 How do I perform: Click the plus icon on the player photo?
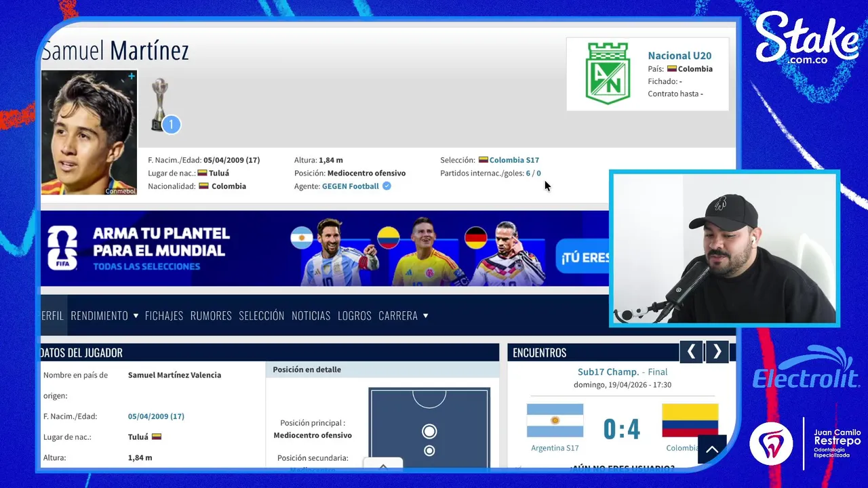pyautogui.click(x=132, y=76)
